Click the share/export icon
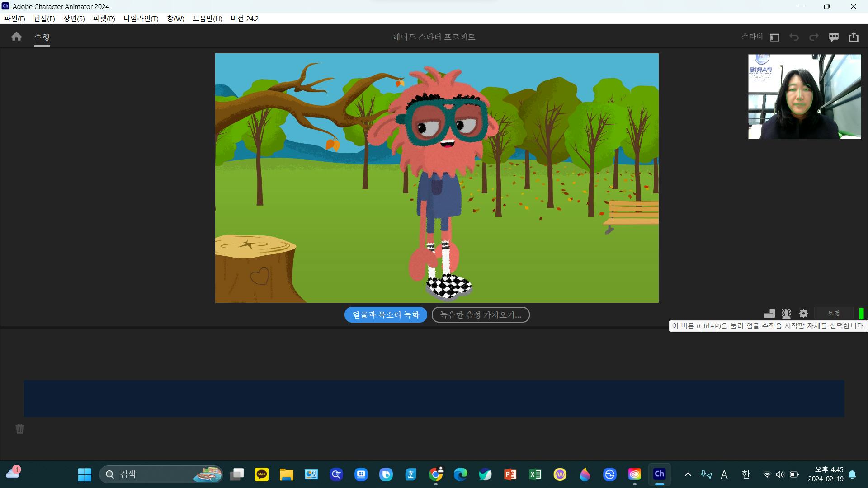The width and height of the screenshot is (868, 488). click(854, 37)
